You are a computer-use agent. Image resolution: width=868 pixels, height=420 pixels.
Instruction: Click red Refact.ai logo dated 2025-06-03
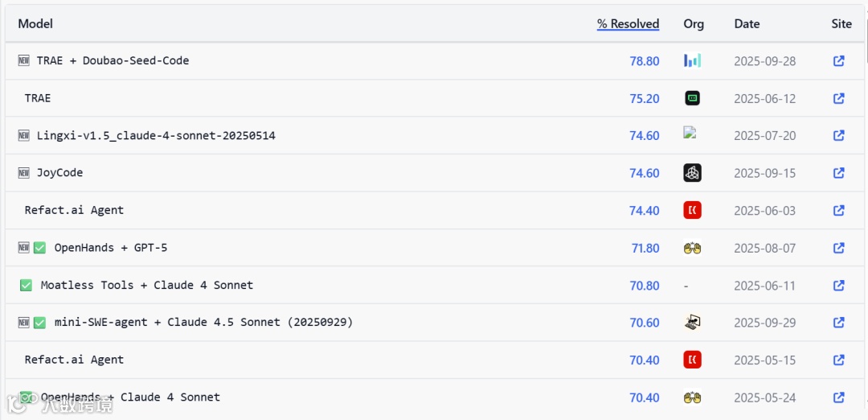693,210
